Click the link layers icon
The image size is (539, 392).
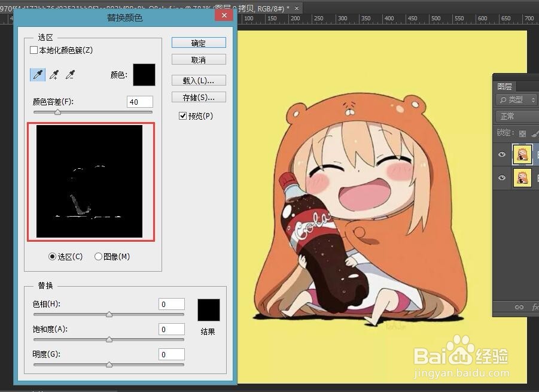(519, 307)
